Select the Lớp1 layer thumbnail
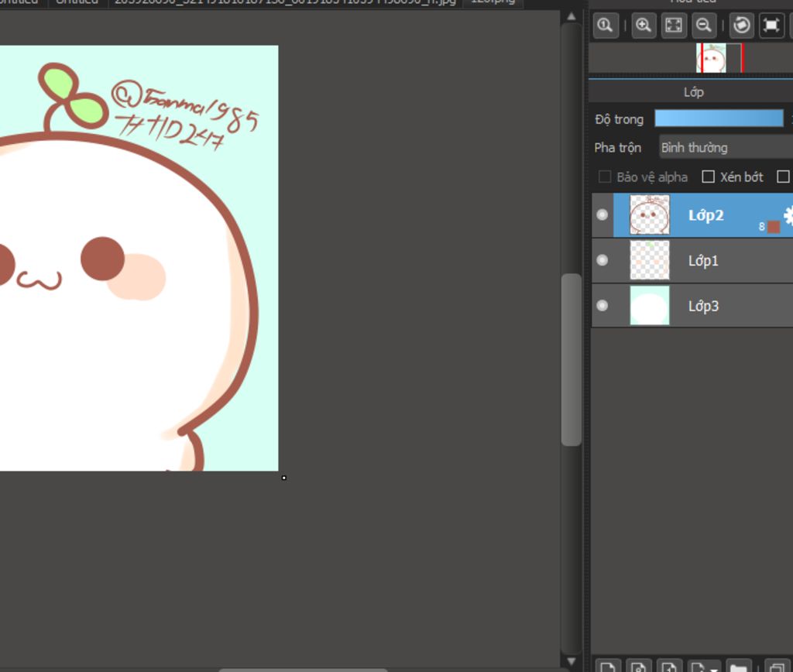The image size is (793, 672). click(x=650, y=260)
